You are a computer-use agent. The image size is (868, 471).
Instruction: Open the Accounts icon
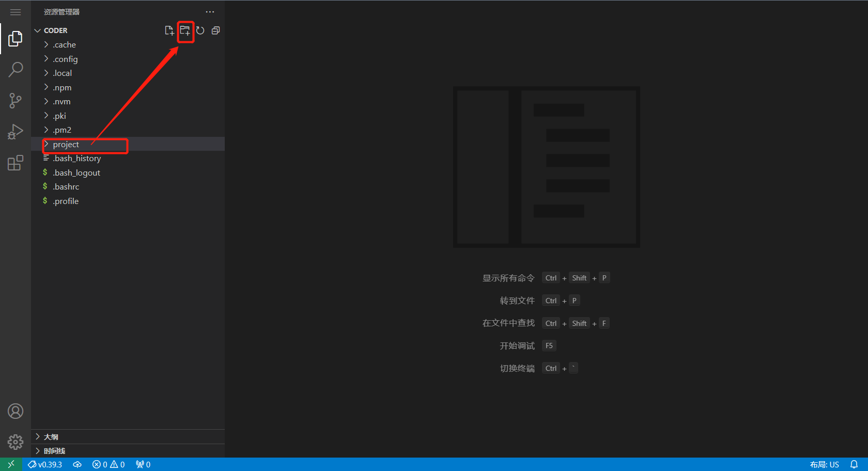pos(16,411)
